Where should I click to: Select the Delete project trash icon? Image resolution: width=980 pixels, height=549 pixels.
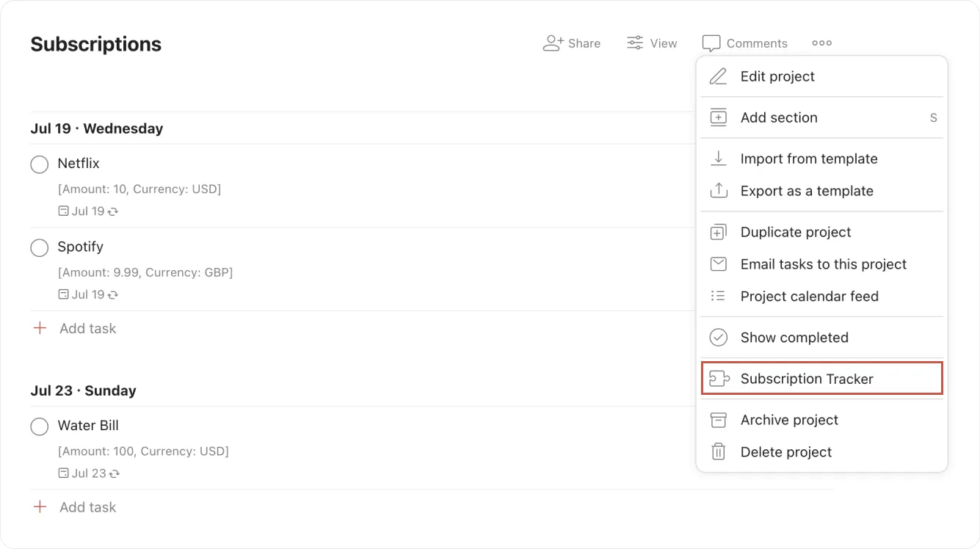coord(718,452)
